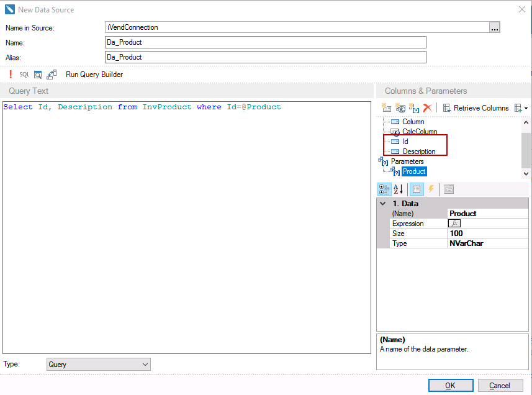This screenshot has width=532, height=395.
Task: Select the Parameters tree node
Action: (407, 161)
